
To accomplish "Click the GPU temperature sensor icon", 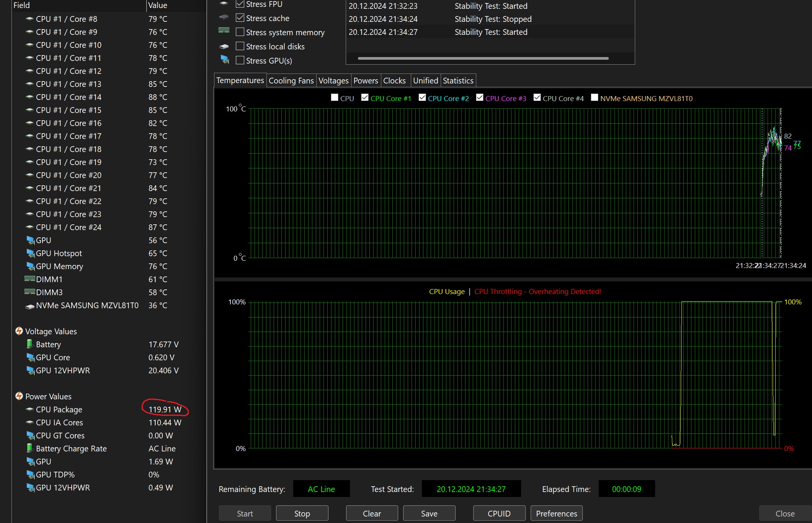I will coord(30,240).
